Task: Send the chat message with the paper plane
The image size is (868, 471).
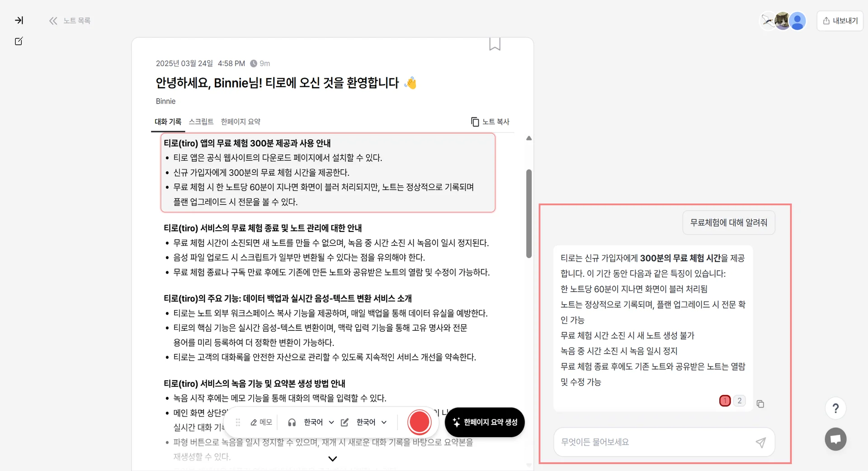Action: click(761, 442)
